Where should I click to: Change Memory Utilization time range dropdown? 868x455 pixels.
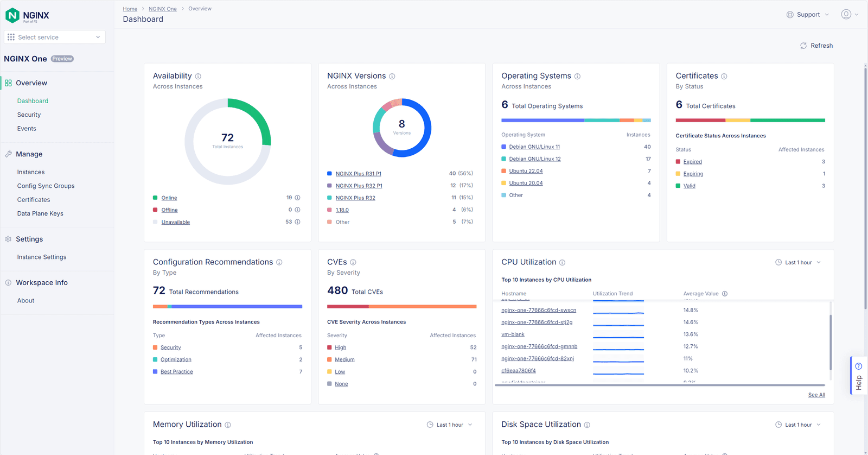450,425
